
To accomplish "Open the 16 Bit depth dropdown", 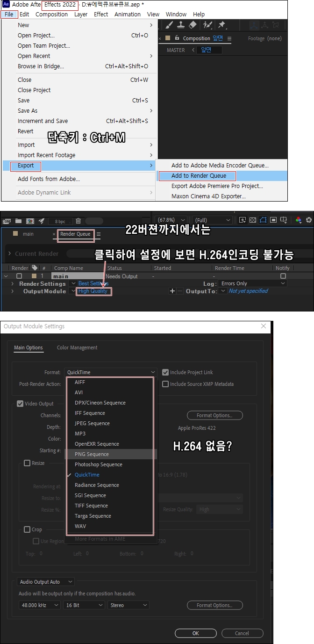I will 84,605.
